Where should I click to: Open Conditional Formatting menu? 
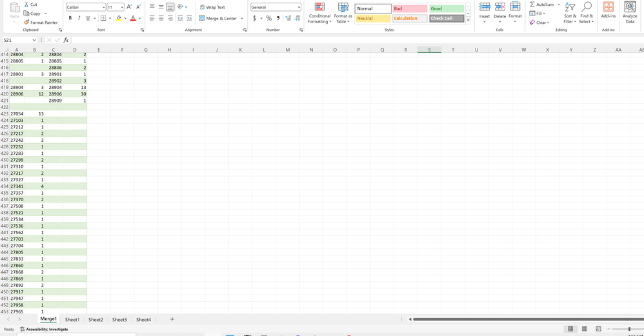coord(319,13)
